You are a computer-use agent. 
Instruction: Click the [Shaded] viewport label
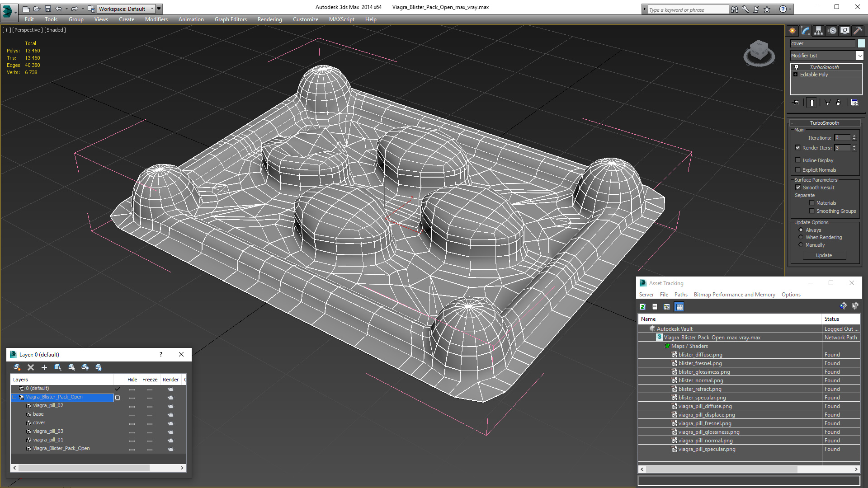click(55, 30)
